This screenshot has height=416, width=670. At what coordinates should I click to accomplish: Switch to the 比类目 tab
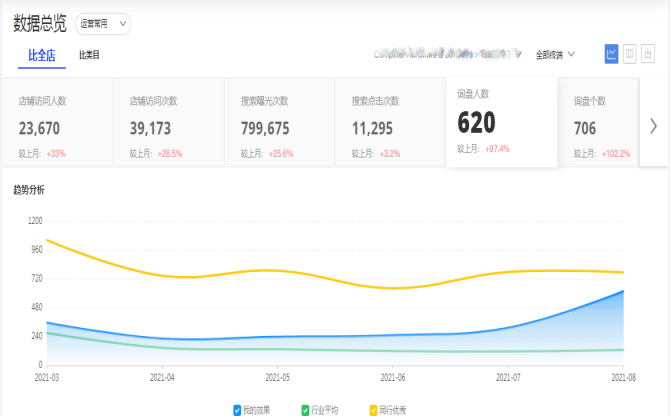tap(89, 55)
